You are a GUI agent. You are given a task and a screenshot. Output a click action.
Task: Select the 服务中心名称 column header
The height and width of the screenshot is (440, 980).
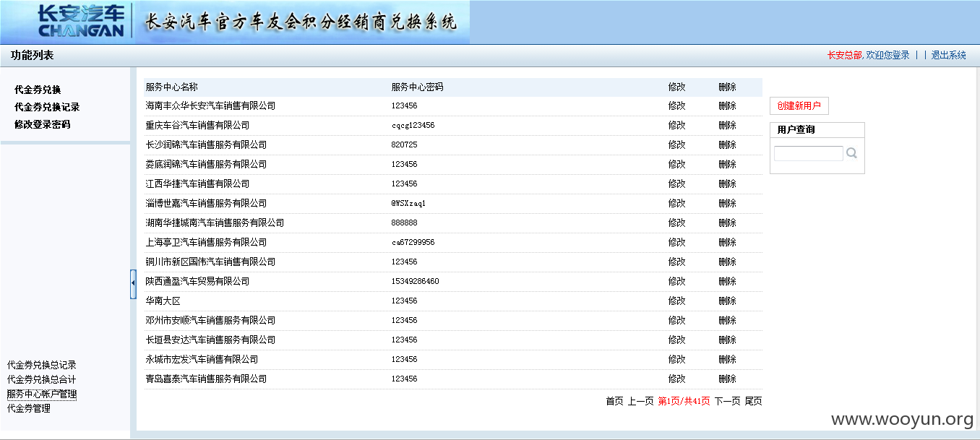point(171,87)
